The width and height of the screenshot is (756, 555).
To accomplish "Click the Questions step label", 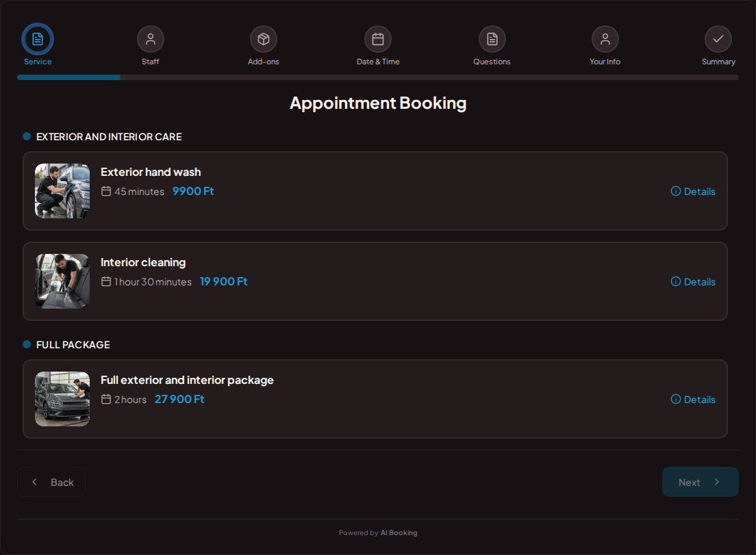I will click(x=492, y=62).
